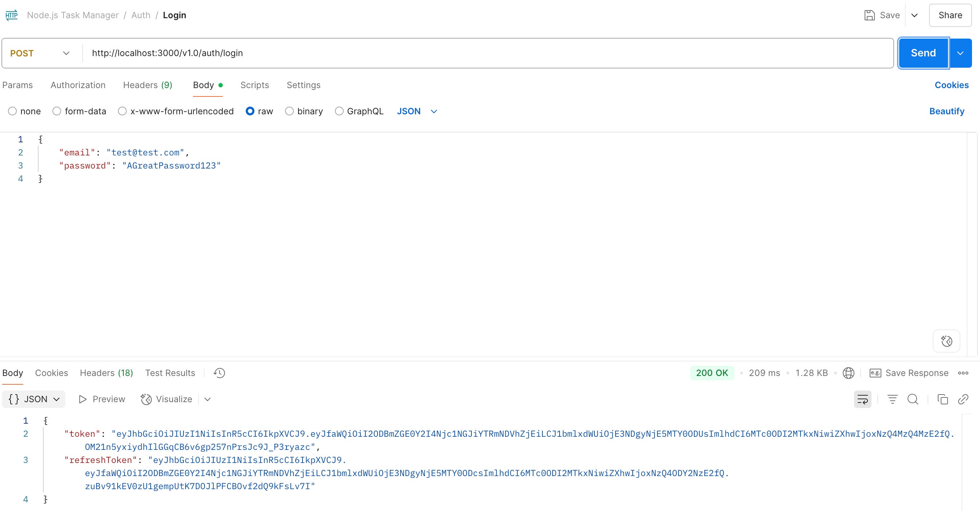Open request history via clock icon

pos(219,373)
